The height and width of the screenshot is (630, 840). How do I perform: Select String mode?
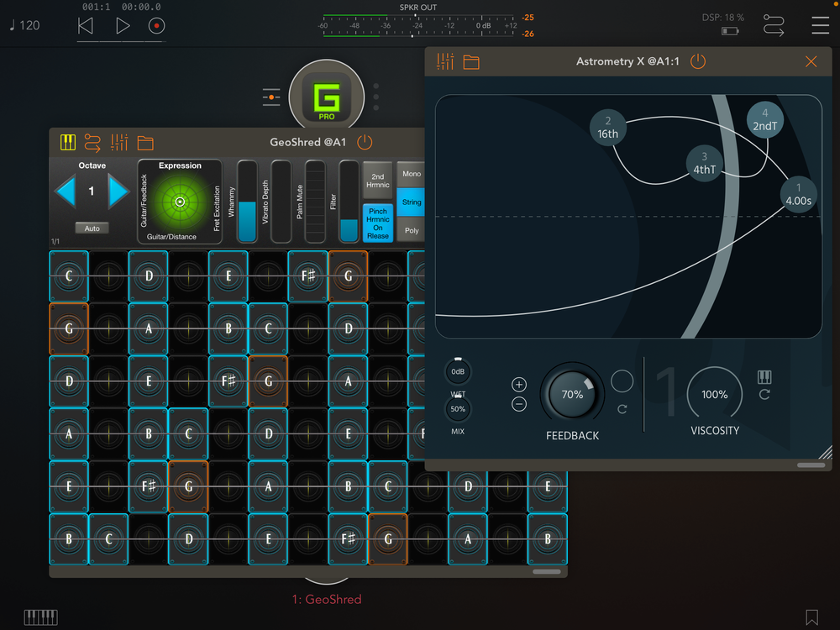tap(411, 202)
